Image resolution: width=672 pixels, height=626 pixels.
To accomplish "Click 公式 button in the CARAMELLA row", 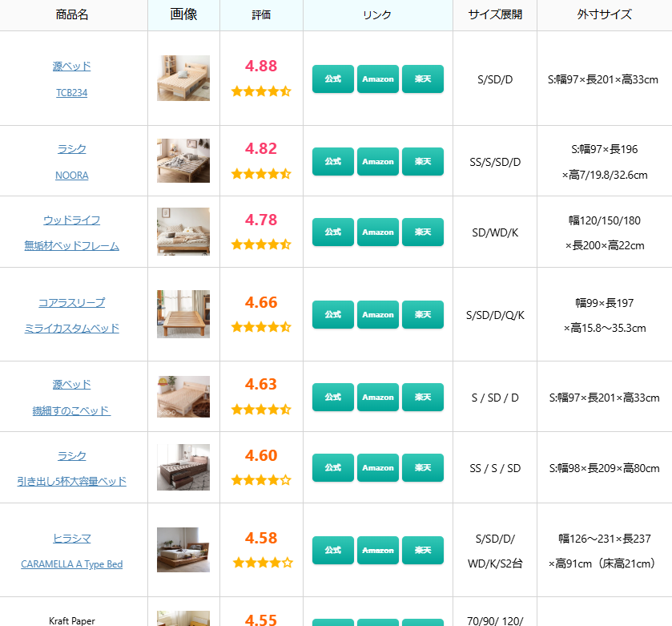I will [x=333, y=550].
